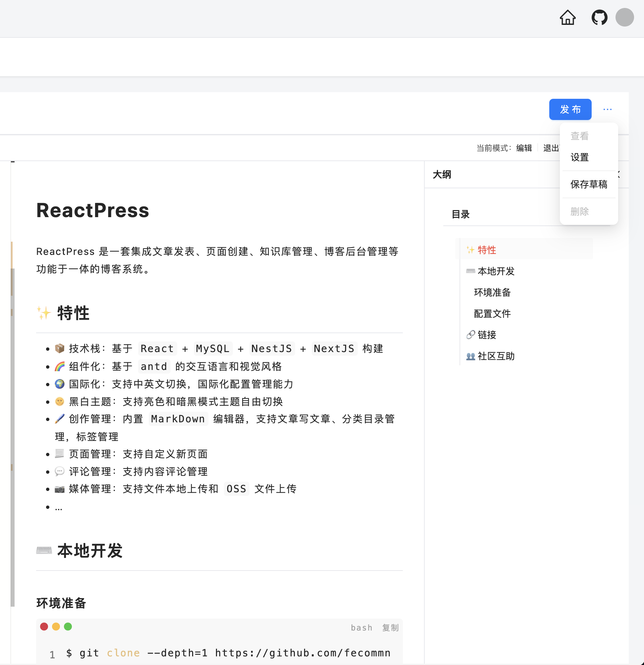
Task: Click the MarkDown inline code tag
Action: [x=178, y=419]
